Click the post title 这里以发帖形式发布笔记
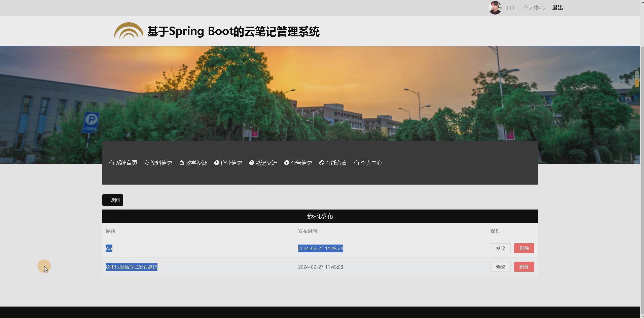The height and width of the screenshot is (318, 644). pos(132,267)
